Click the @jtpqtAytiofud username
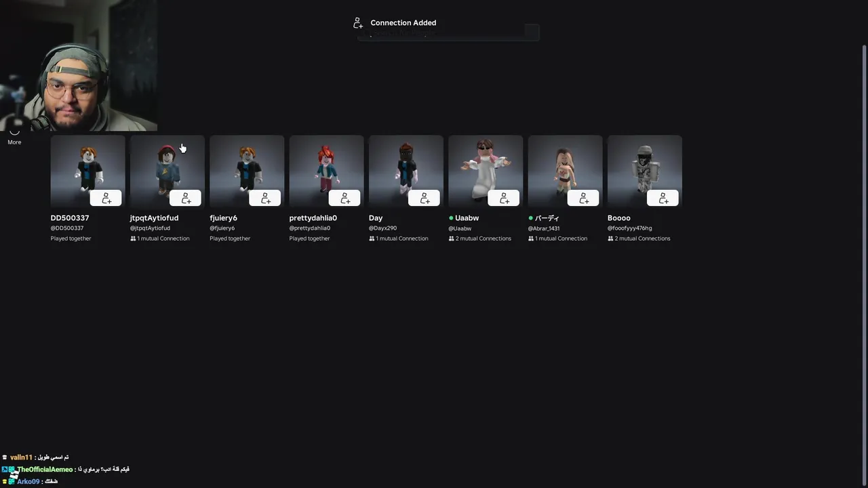Viewport: 868px width, 488px height. [150, 228]
